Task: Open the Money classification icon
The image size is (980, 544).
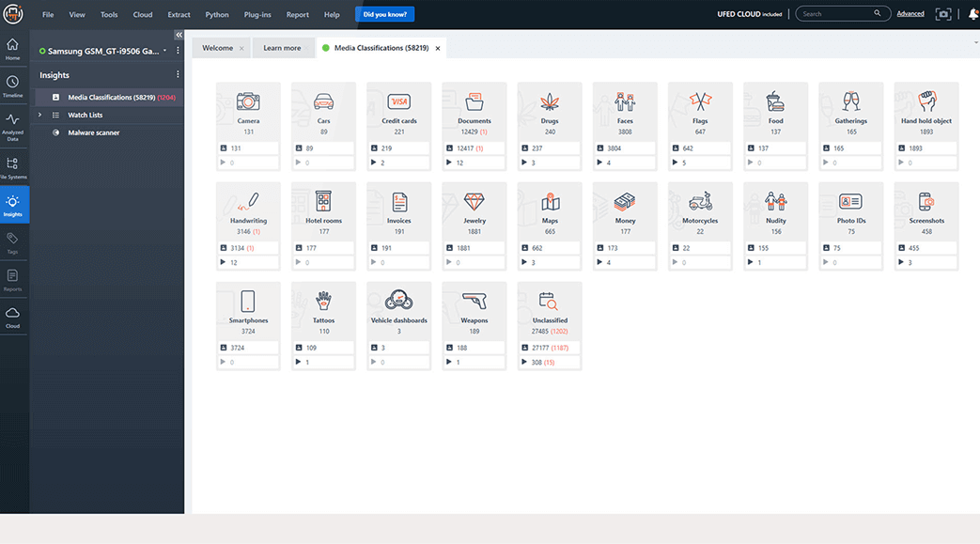Action: coord(625,201)
